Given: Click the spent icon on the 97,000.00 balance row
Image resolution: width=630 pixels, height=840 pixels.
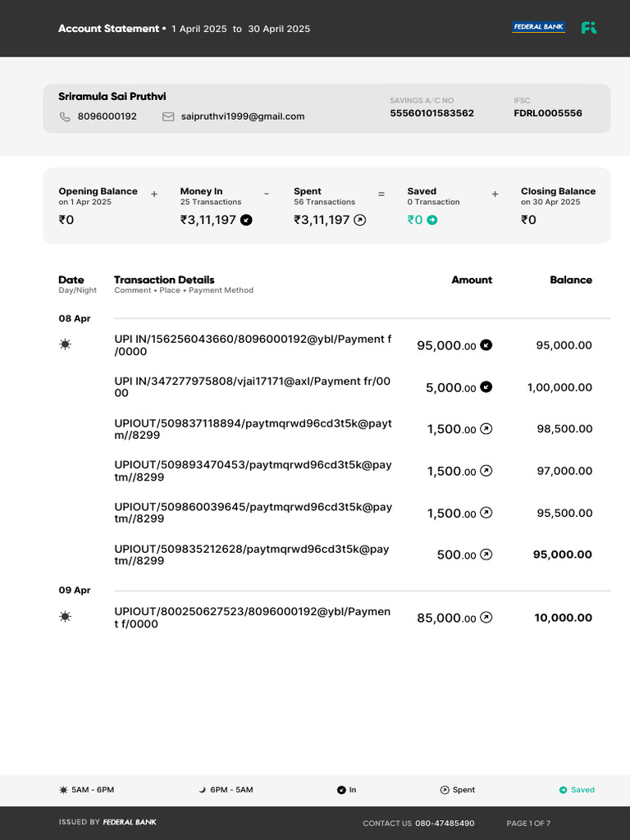Looking at the screenshot, I should click(486, 471).
